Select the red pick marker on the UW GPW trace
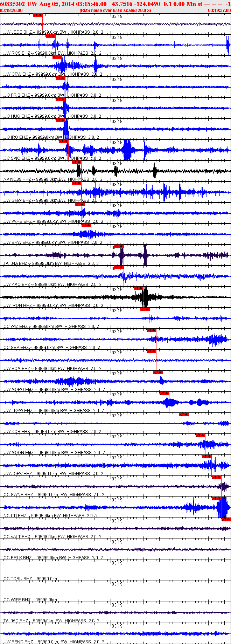This screenshot has width=231, height=644. click(x=57, y=57)
